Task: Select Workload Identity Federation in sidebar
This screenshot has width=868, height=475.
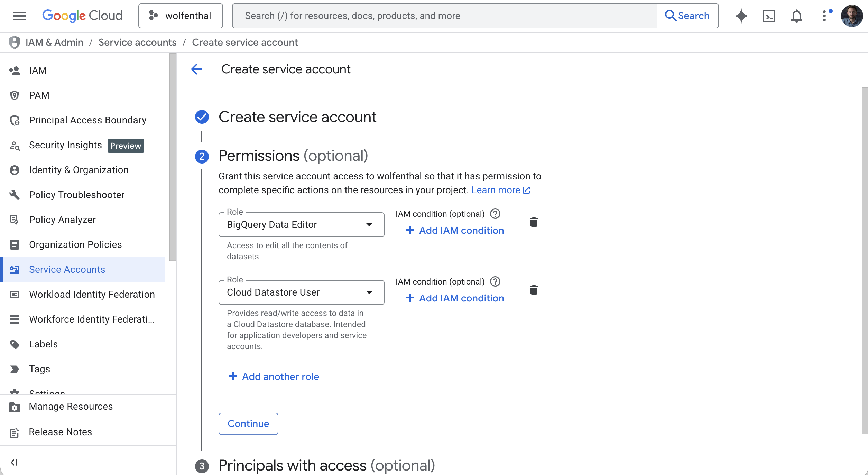Action: pos(92,294)
